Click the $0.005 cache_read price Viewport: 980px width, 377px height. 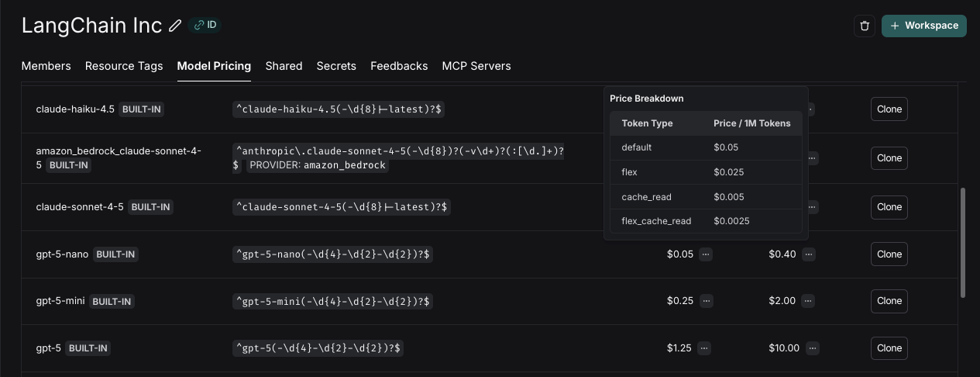[x=729, y=197]
